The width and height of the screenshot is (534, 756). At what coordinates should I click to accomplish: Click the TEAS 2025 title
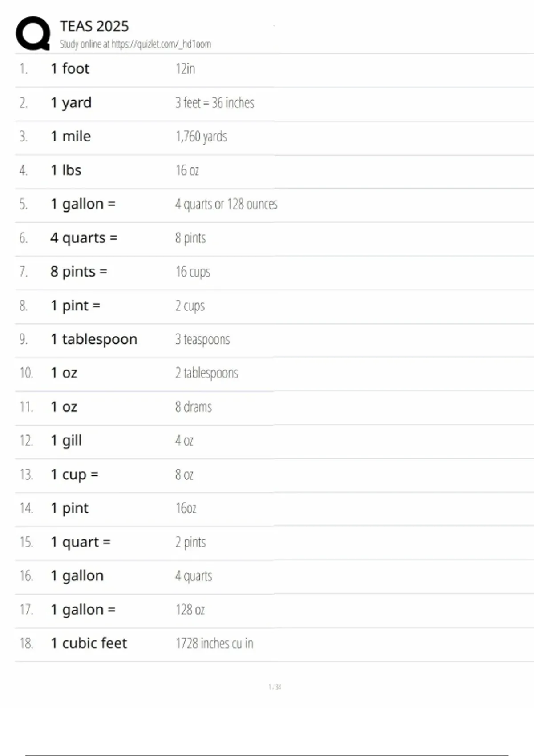point(94,26)
